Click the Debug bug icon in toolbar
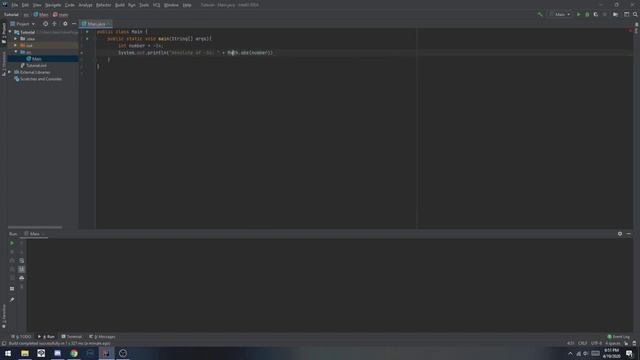The image size is (640, 360). (x=587, y=14)
